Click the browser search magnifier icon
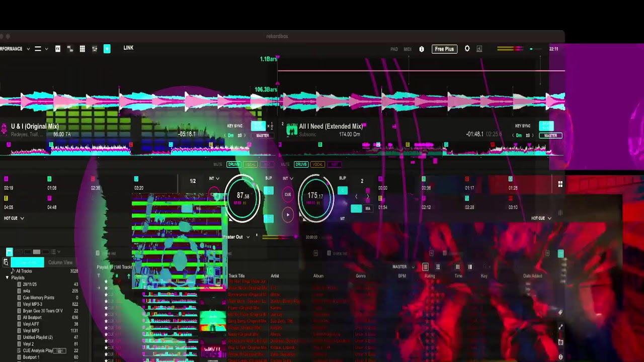The height and width of the screenshot is (362, 644). coord(6,262)
